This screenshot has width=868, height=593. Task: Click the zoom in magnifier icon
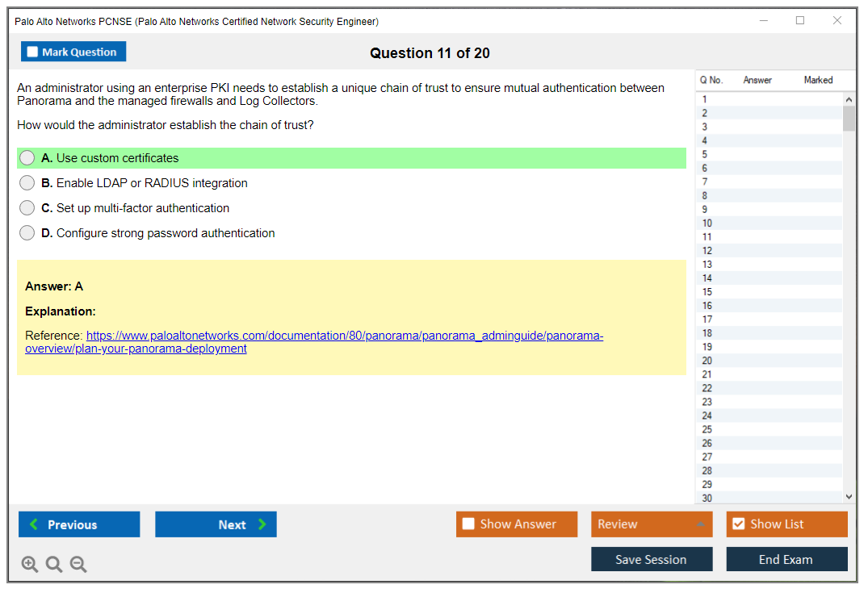tap(30, 565)
